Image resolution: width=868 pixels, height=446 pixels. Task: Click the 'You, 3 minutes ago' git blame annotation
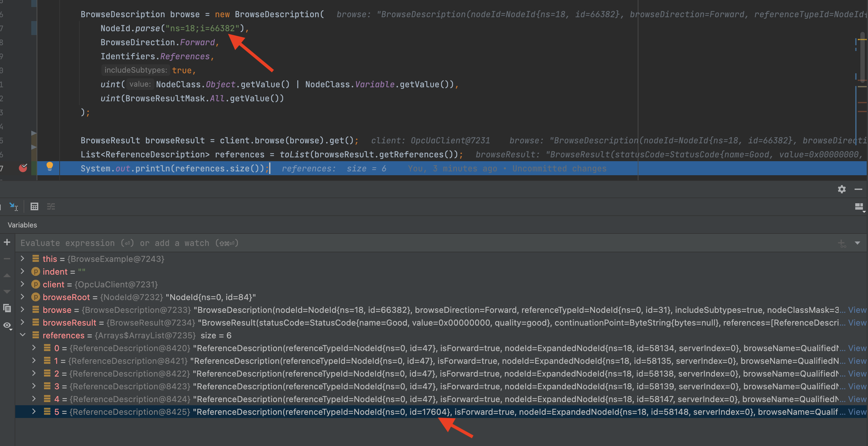point(452,168)
